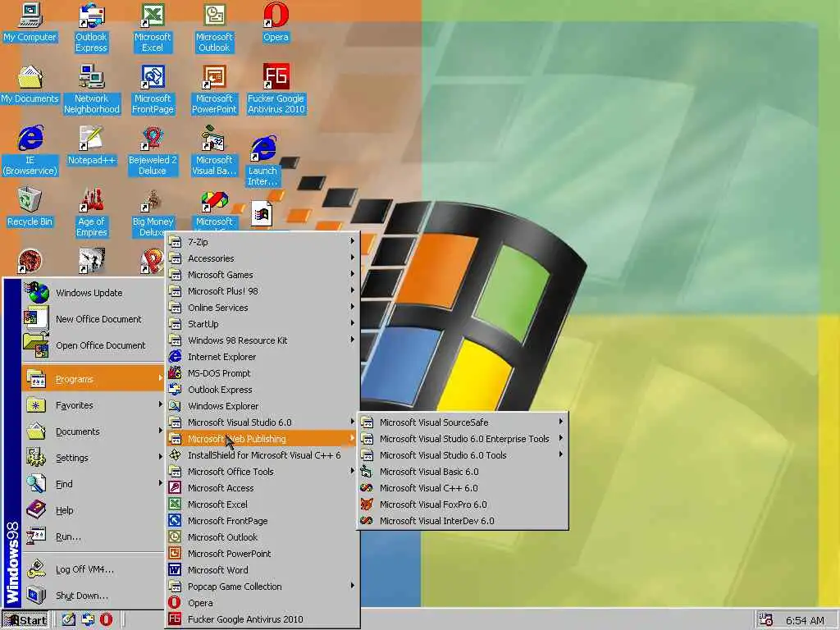Select the Bejeweled 2 Deluxe desktop shortcut
Screen dimensions: 840x630
point(153,151)
